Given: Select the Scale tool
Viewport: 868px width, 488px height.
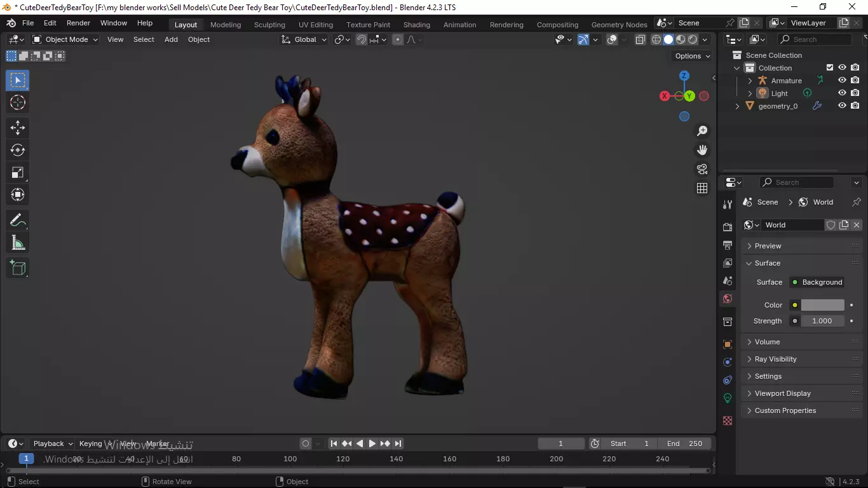Looking at the screenshot, I should click(18, 172).
